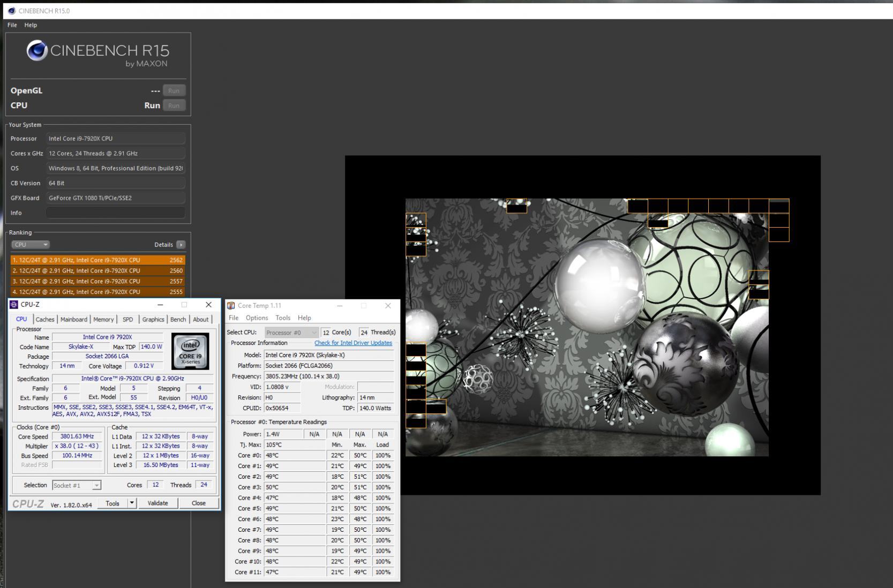
Task: Click Core Temp Model Intel Core i9 7920X field
Action: (329, 355)
